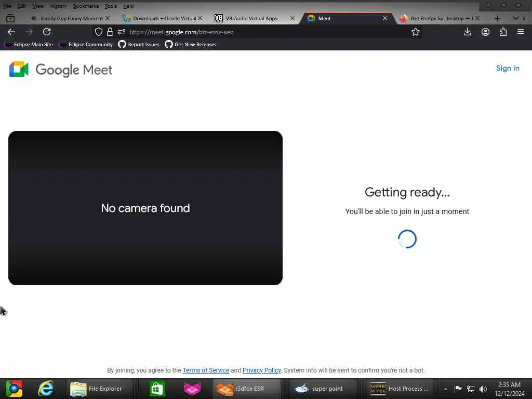Expand the list all tabs chevron
532x399 pixels.
pyautogui.click(x=515, y=18)
